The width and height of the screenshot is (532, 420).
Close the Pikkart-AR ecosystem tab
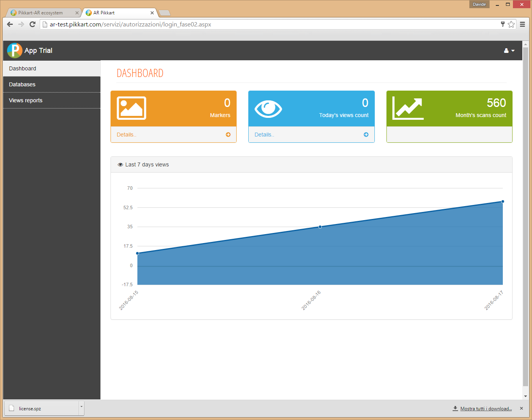tap(77, 13)
